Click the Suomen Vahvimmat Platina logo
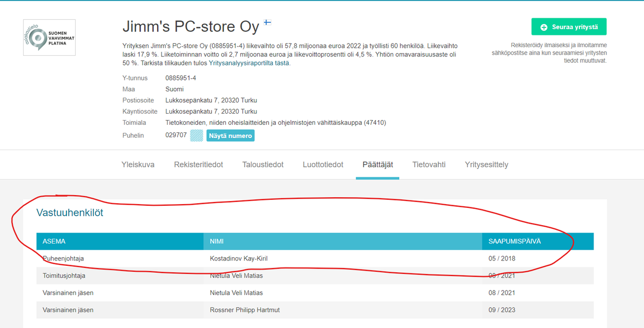The width and height of the screenshot is (644, 328). click(x=49, y=37)
